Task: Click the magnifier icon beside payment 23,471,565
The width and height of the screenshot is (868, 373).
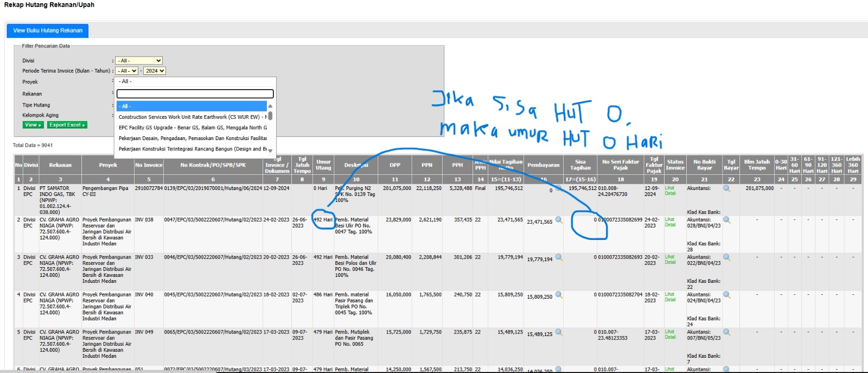Action: [x=559, y=220]
